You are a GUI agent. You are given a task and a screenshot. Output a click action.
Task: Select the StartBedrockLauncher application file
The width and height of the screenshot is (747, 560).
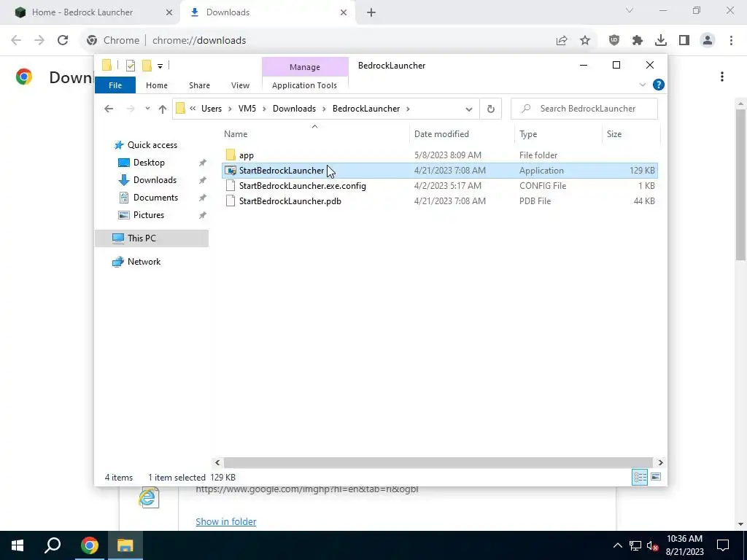(x=440, y=171)
